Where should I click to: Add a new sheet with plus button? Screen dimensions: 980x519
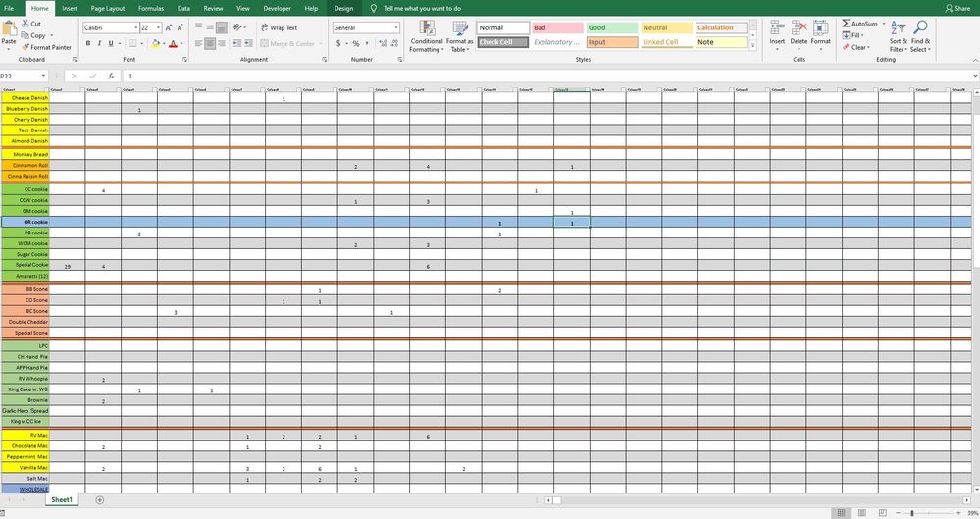point(99,499)
